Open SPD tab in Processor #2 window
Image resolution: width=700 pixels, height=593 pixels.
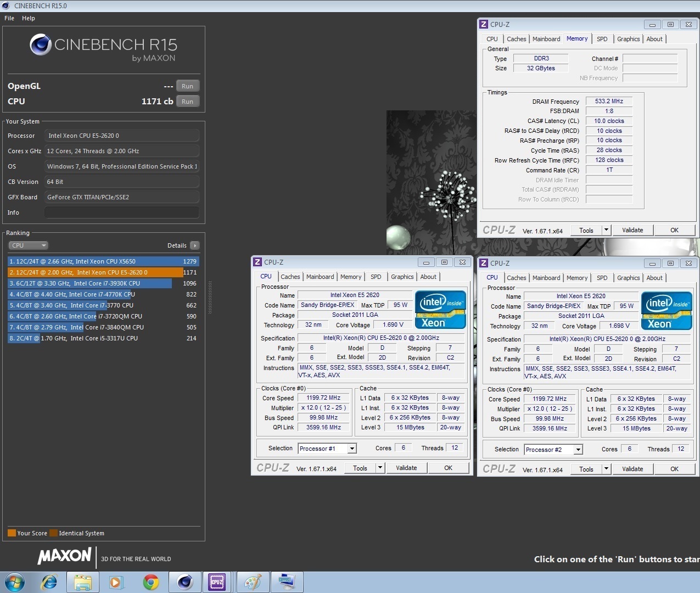pyautogui.click(x=602, y=278)
